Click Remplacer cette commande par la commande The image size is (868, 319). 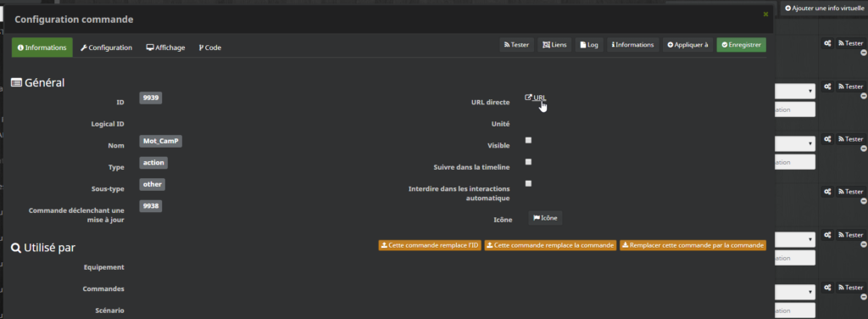pos(693,245)
